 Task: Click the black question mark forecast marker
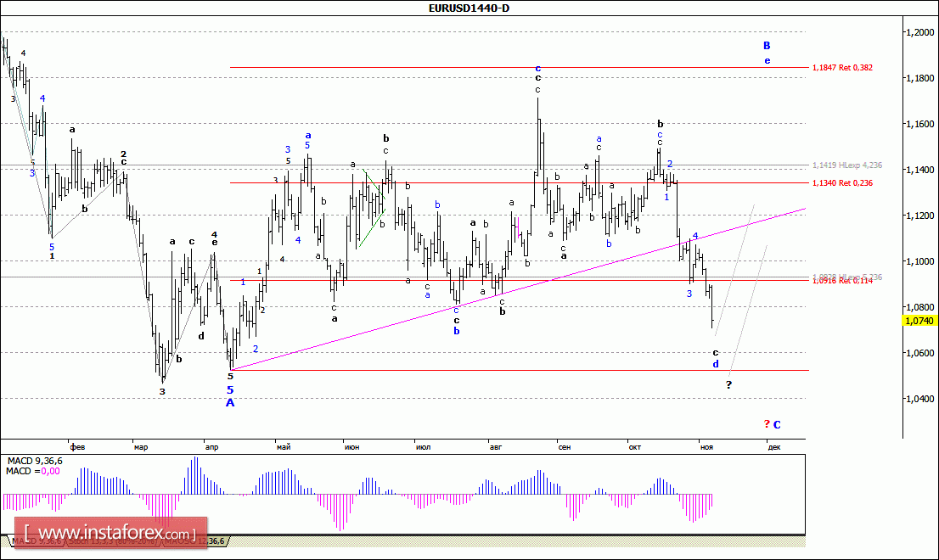click(x=728, y=385)
